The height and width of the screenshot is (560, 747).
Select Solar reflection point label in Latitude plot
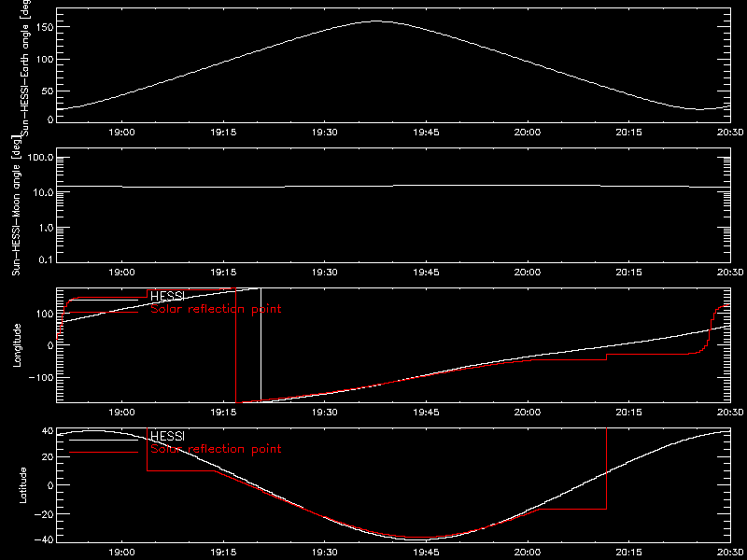pyautogui.click(x=216, y=449)
